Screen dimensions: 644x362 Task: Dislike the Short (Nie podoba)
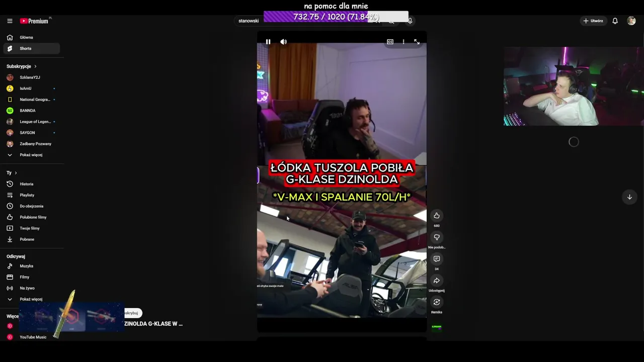pyautogui.click(x=437, y=237)
